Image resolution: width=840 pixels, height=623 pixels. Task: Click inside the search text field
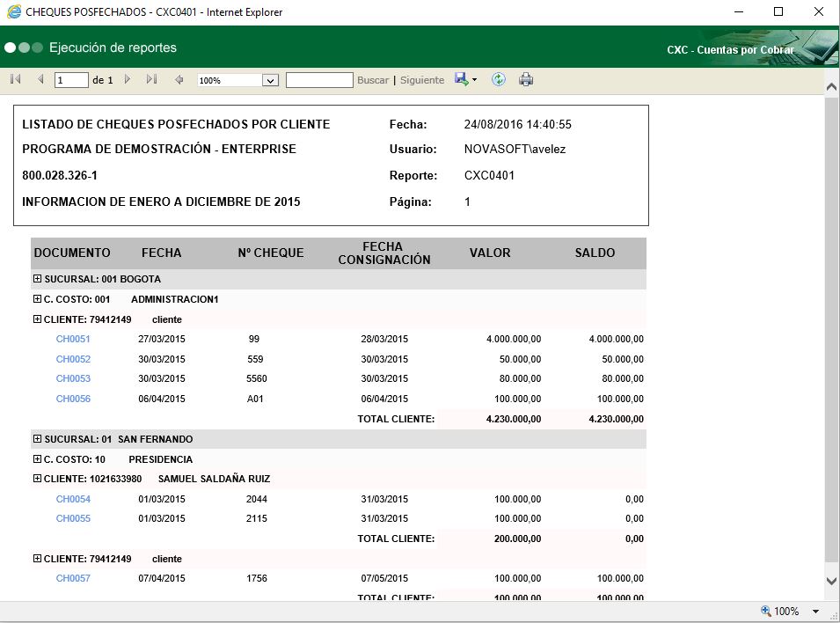click(318, 79)
